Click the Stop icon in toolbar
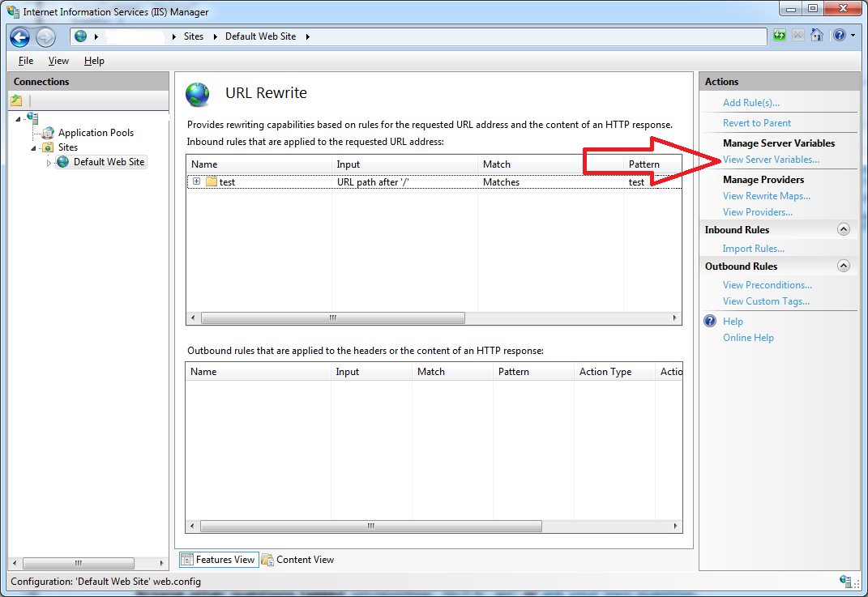This screenshot has height=597, width=868. click(x=797, y=36)
